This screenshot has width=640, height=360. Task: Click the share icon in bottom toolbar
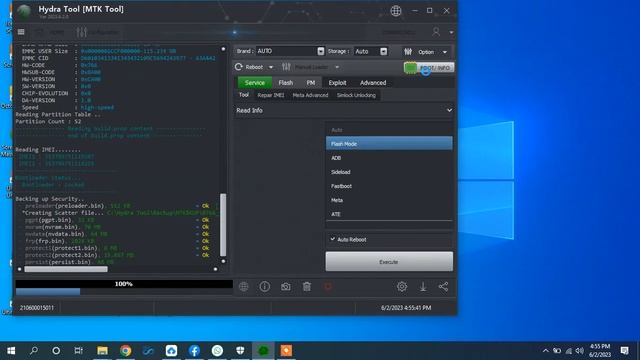click(x=444, y=287)
